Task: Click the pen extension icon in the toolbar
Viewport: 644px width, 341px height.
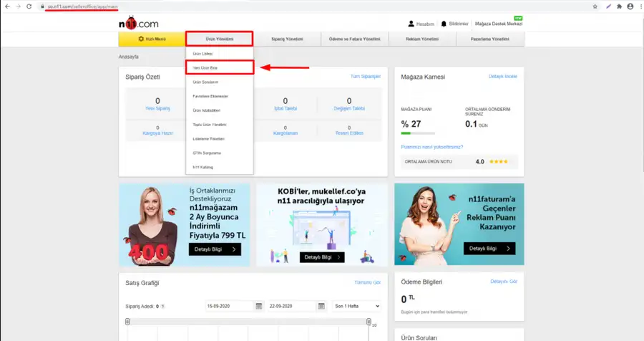Action: 608,6
